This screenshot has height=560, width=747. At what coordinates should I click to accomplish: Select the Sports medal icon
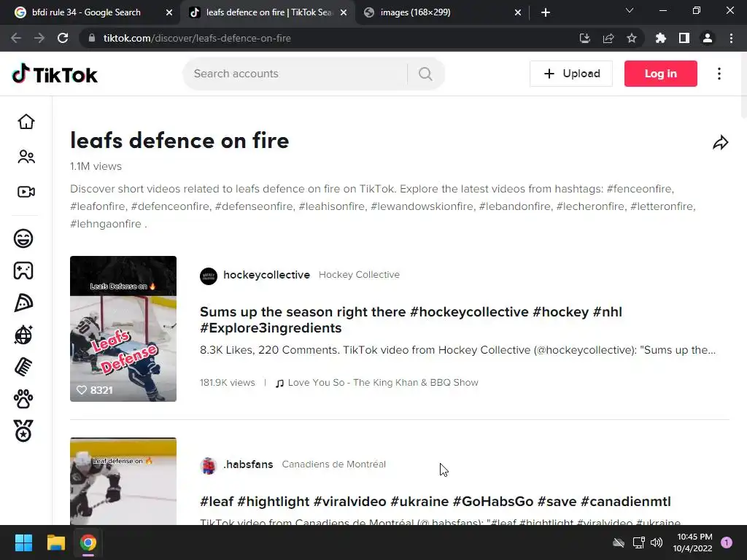pos(23,431)
